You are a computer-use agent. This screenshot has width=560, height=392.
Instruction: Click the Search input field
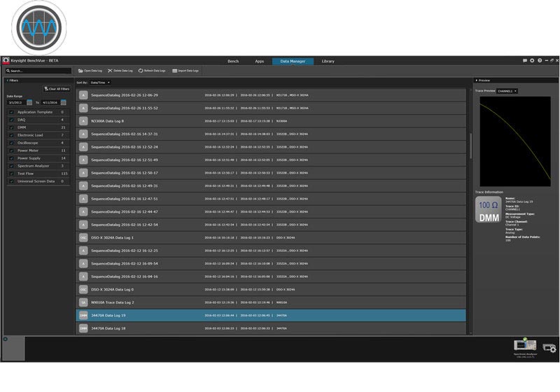pos(38,71)
